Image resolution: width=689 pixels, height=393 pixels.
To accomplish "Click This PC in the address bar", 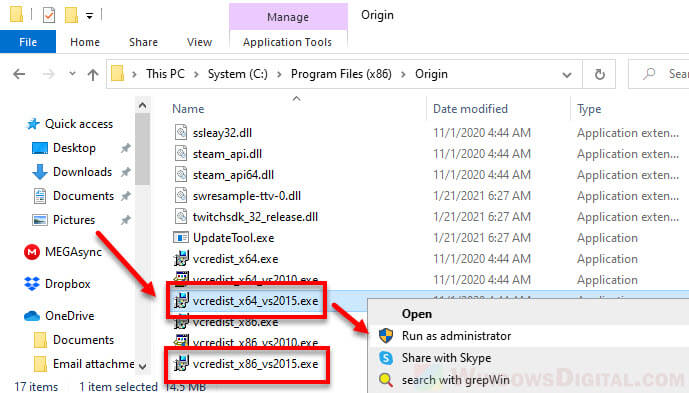I will 165,74.
